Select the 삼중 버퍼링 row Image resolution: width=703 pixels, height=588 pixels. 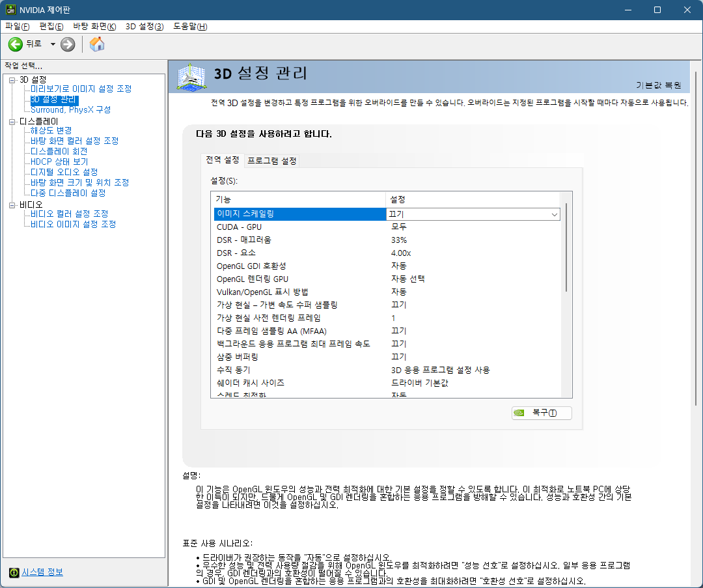[x=387, y=357]
